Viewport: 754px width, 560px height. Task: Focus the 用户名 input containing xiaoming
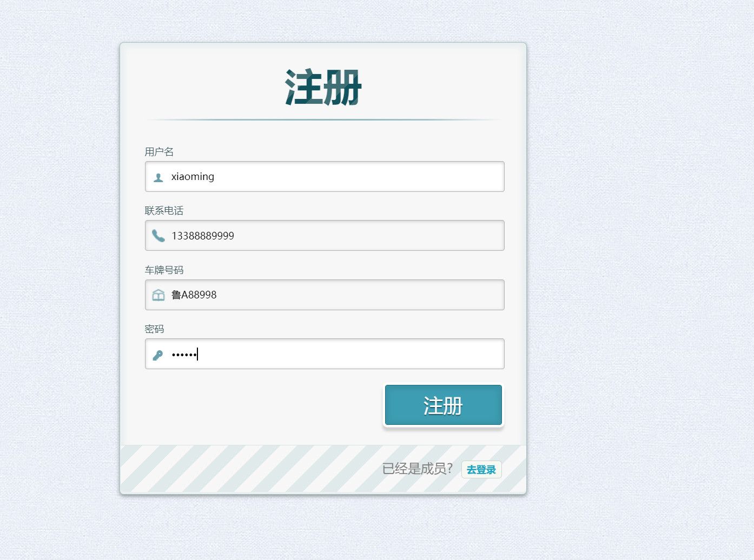pyautogui.click(x=325, y=176)
